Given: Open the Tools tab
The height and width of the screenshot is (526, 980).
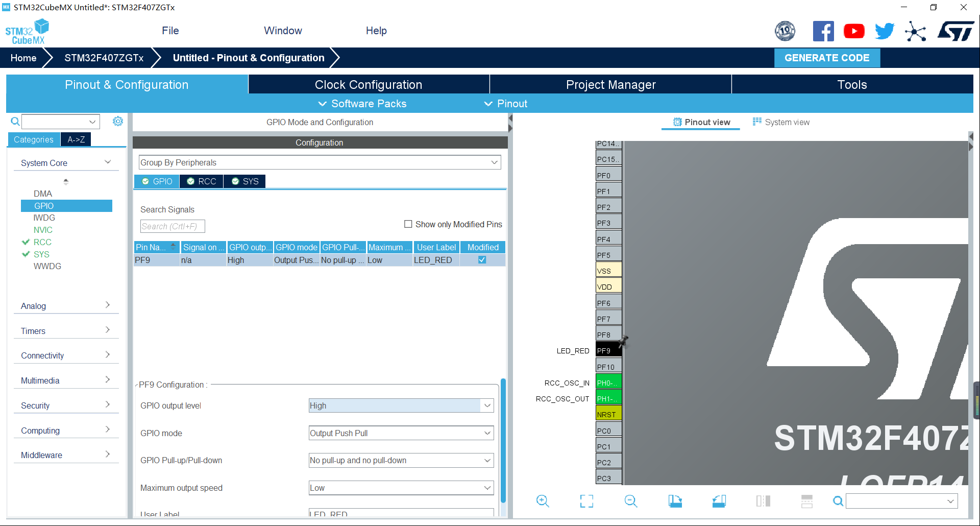Looking at the screenshot, I should (x=852, y=84).
